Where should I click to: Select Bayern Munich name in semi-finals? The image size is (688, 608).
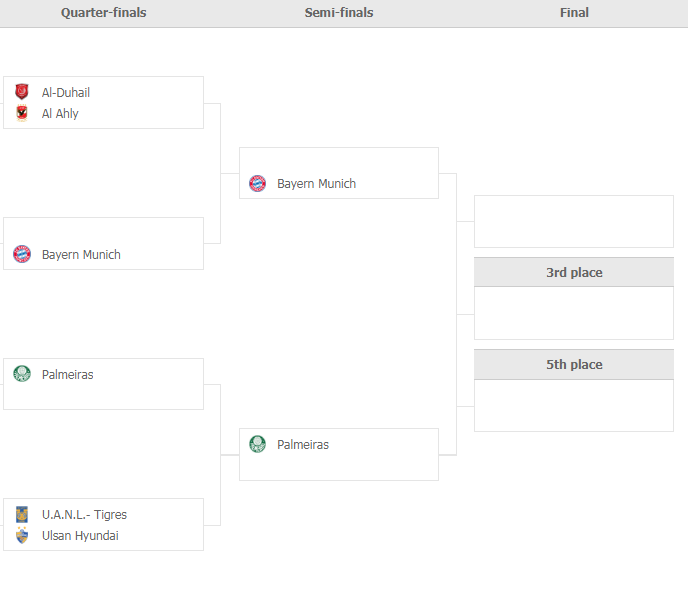[x=316, y=184]
